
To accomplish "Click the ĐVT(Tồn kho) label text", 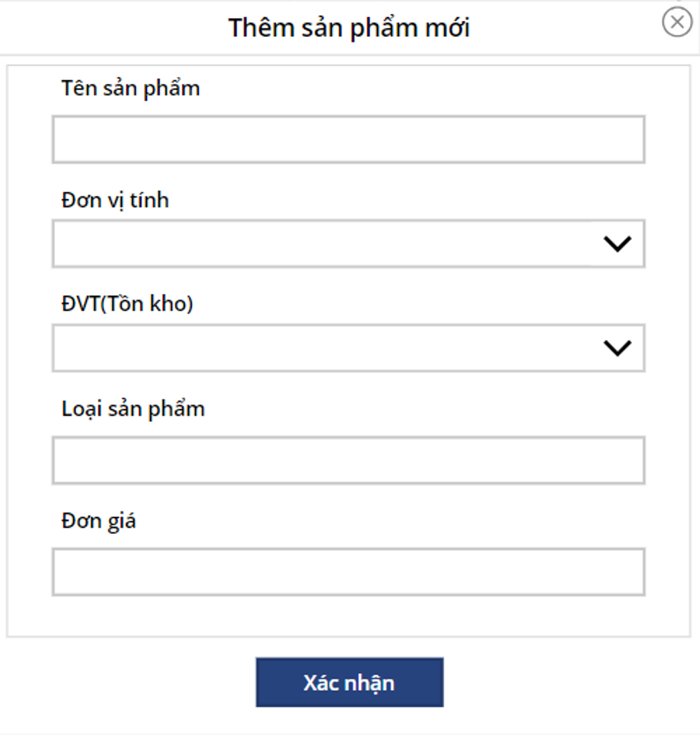I will (127, 303).
